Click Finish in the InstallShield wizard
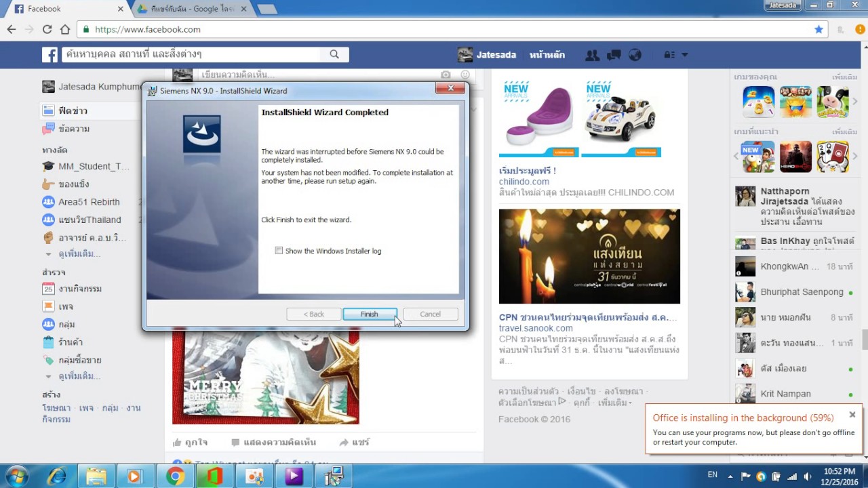This screenshot has height=488, width=868. 370,314
